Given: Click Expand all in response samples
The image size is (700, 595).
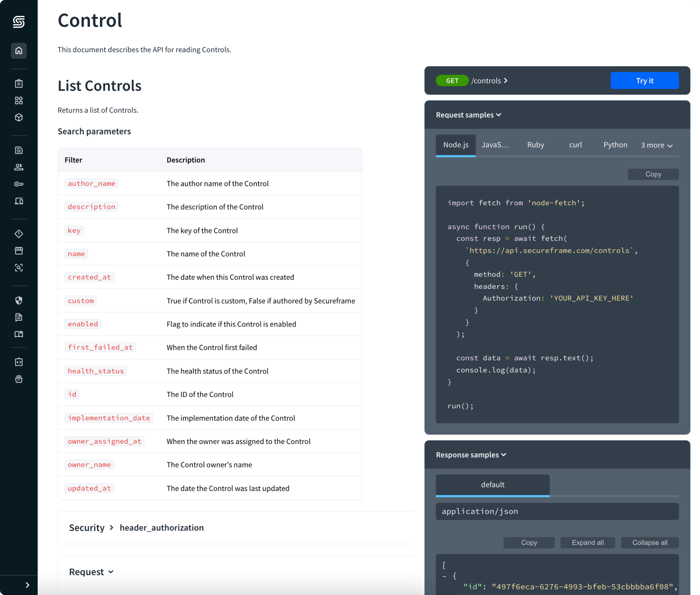Looking at the screenshot, I should (x=587, y=542).
